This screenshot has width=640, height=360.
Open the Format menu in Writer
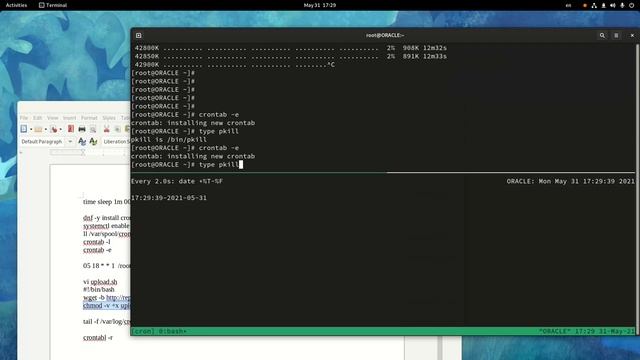point(89,118)
